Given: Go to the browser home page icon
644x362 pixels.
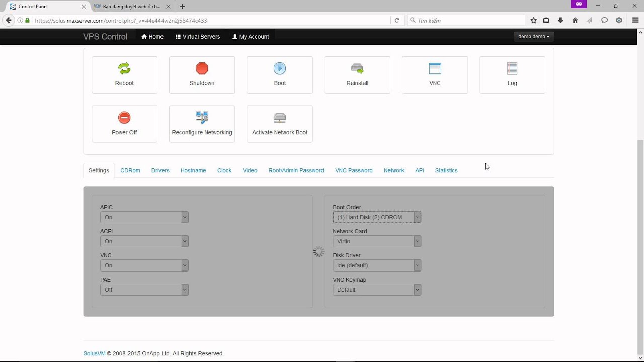Looking at the screenshot, I should [x=575, y=21].
